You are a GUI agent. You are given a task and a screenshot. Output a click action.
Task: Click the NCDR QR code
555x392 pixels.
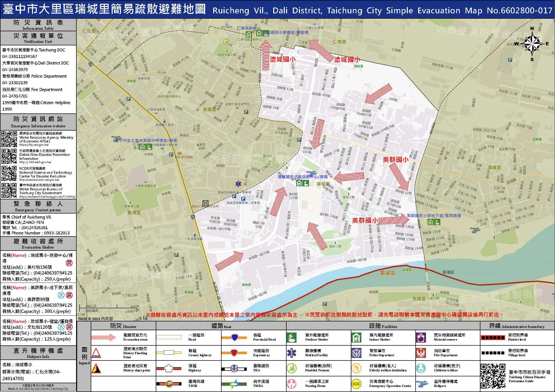tap(9, 173)
